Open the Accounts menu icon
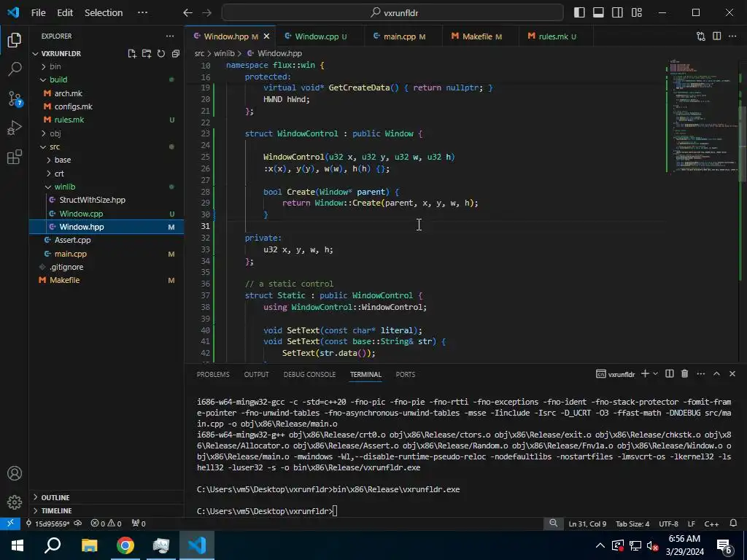The height and width of the screenshot is (560, 747). (x=15, y=473)
